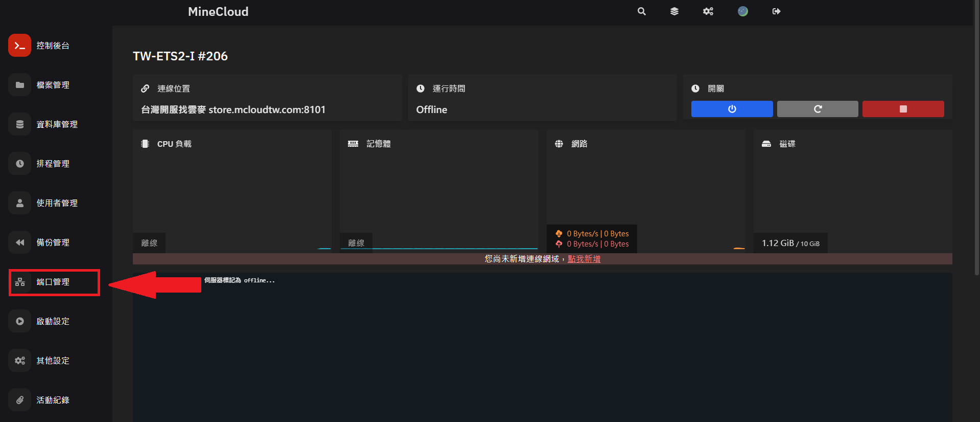Click the 網路 chart panel
The height and width of the screenshot is (422, 980).
[x=646, y=191]
